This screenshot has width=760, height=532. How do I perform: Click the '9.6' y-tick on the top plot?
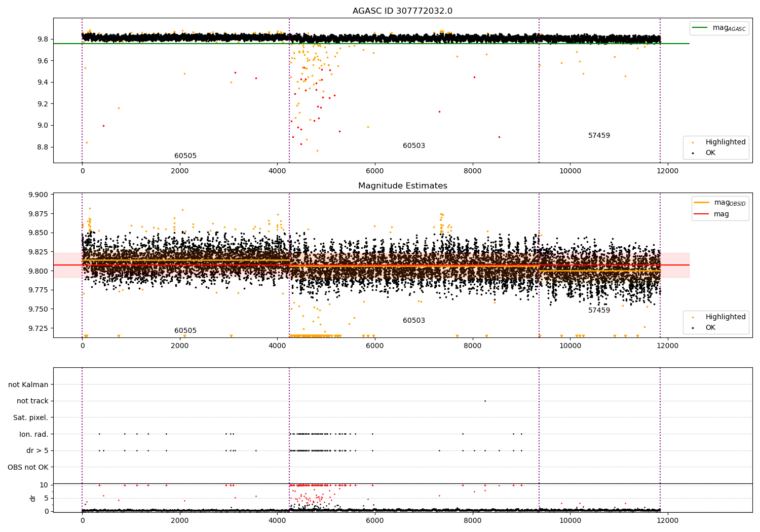tap(43, 61)
